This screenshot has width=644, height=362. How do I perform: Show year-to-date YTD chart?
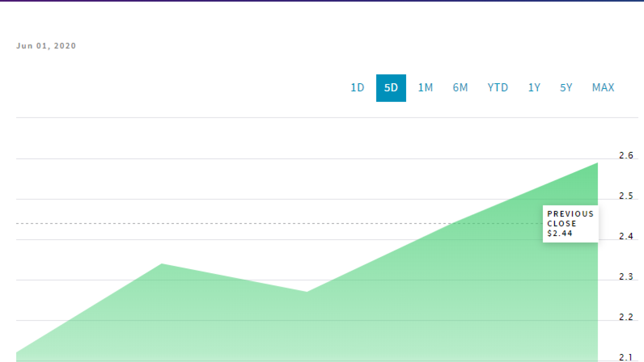point(498,88)
